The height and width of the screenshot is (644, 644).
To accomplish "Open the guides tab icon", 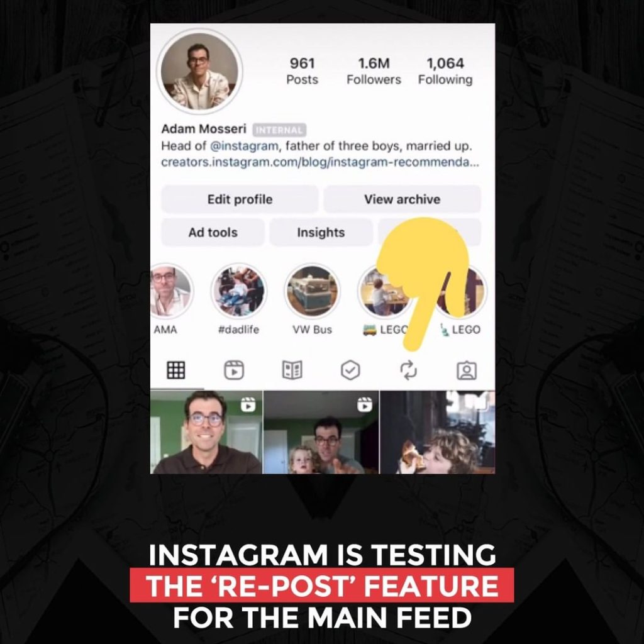I will pos(292,370).
